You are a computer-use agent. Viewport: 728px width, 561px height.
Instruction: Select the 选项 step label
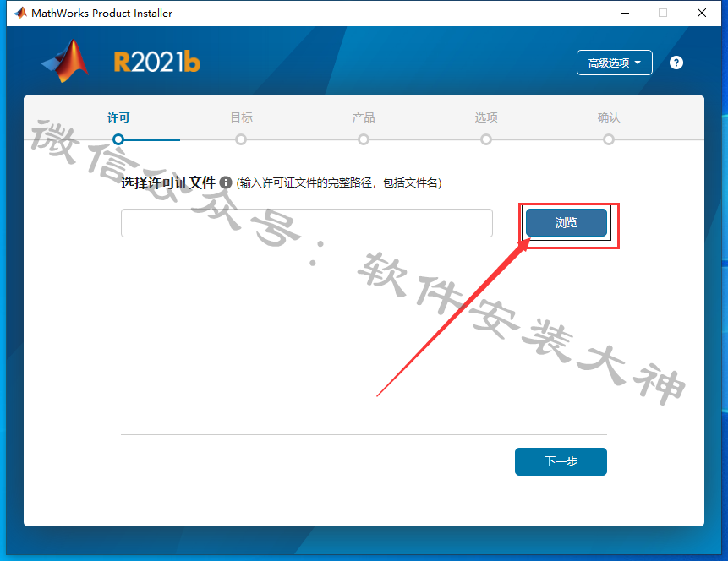pyautogui.click(x=486, y=117)
